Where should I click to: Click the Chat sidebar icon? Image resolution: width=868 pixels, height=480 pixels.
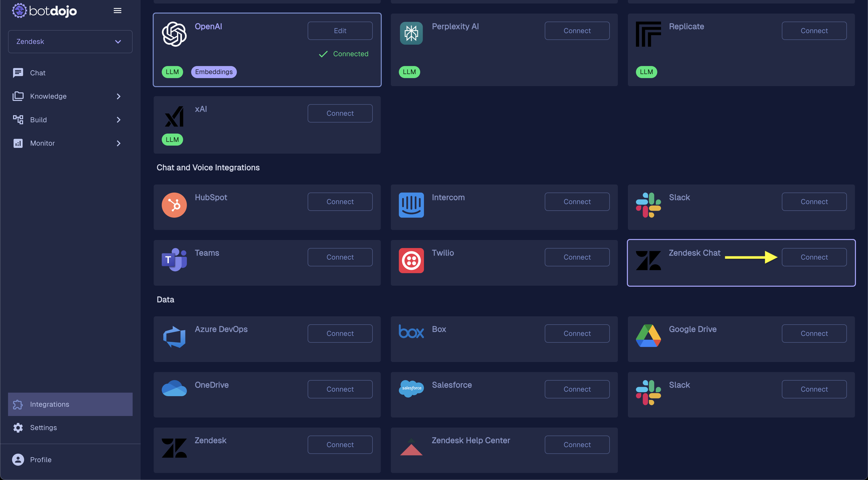point(18,73)
